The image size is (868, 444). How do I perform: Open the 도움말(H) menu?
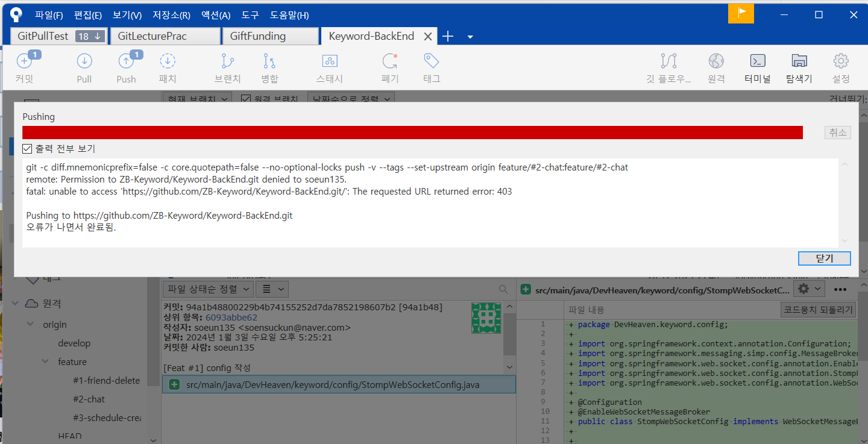click(x=289, y=15)
